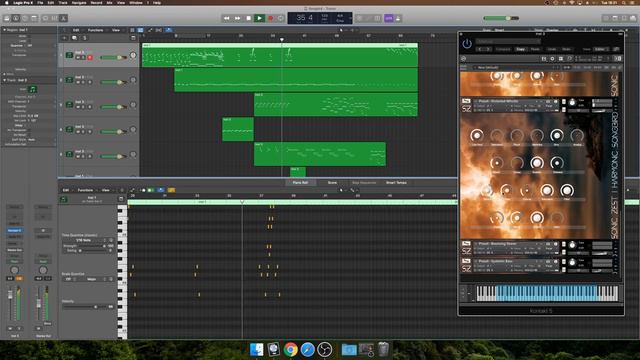This screenshot has width=640, height=360.
Task: Open the Mix menu
Action: (109, 2)
